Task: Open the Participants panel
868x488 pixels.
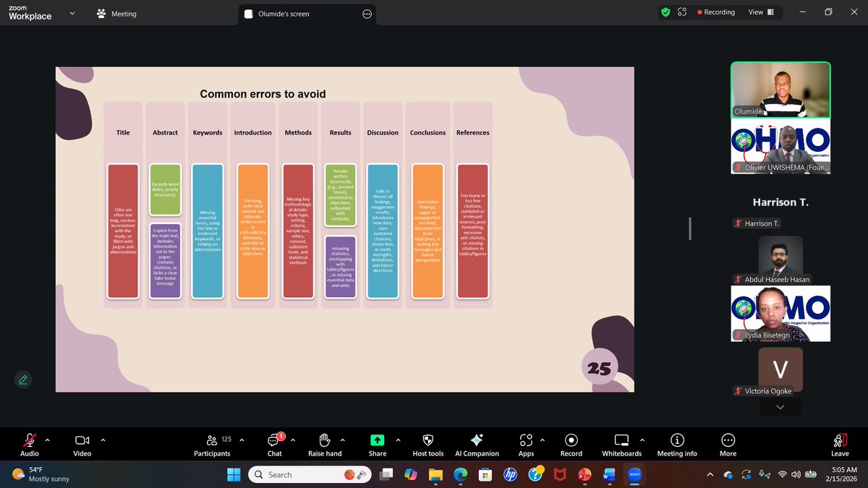Action: coord(212,445)
